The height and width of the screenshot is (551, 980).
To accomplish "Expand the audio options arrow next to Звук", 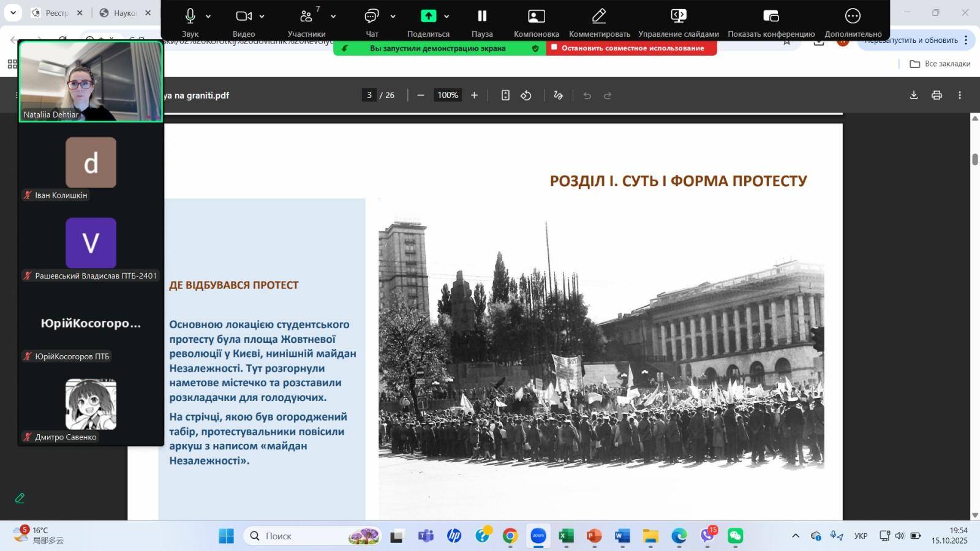I will coord(208,17).
